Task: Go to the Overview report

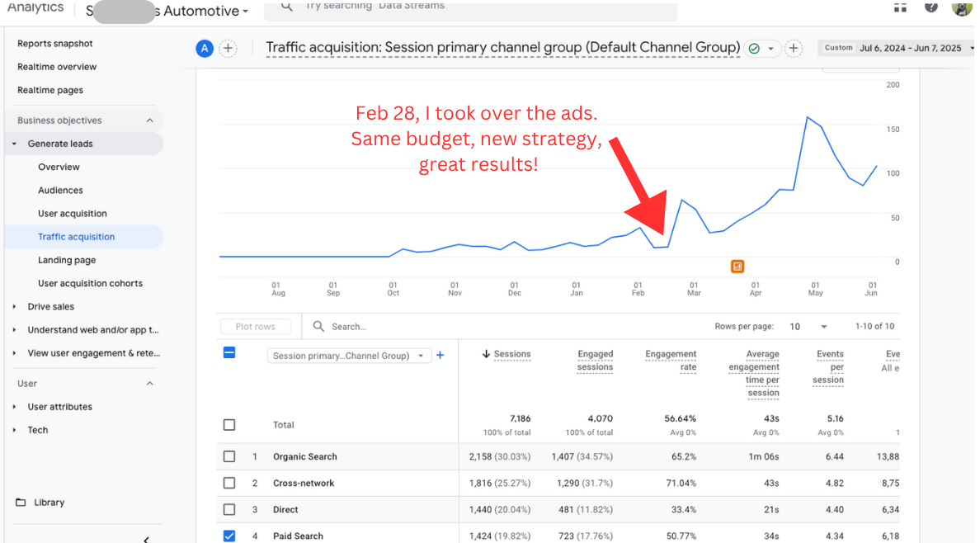Action: [x=59, y=167]
